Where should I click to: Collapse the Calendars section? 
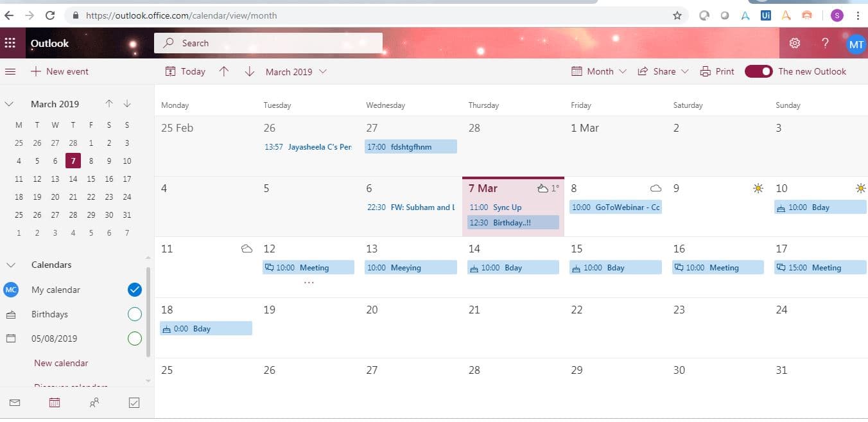(x=10, y=265)
